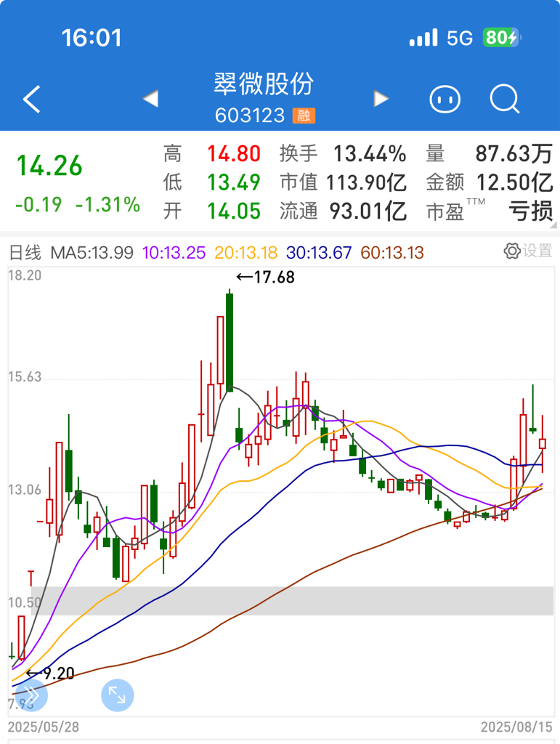
Task: Tap the blue MA 30:13.67 label
Action: pos(319,252)
